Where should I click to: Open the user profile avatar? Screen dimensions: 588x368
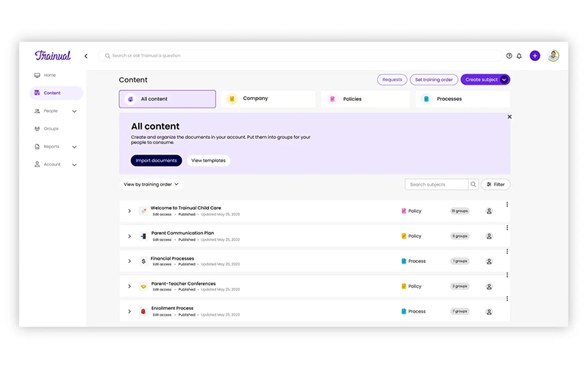[x=553, y=56]
